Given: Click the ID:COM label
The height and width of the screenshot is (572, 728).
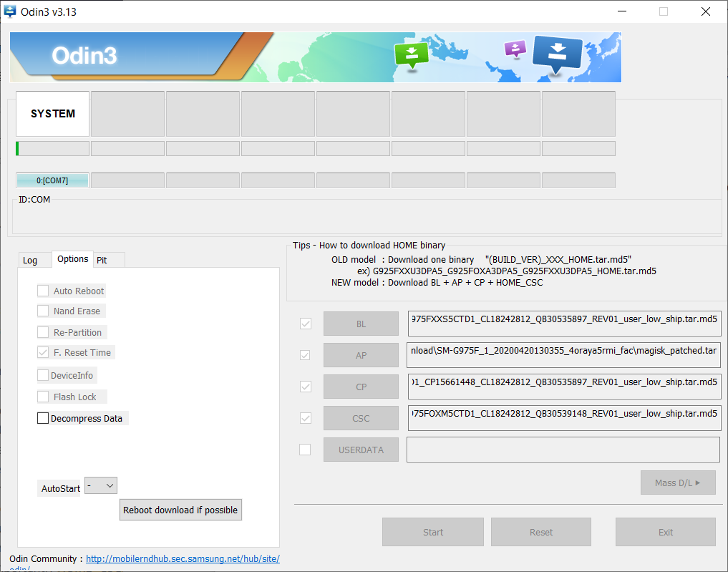Looking at the screenshot, I should tap(34, 200).
